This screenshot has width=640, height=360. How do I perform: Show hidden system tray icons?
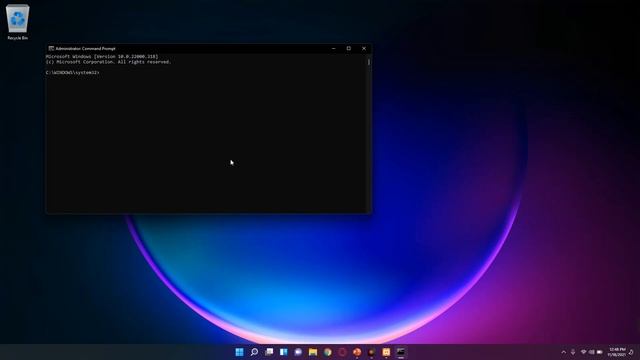point(564,352)
